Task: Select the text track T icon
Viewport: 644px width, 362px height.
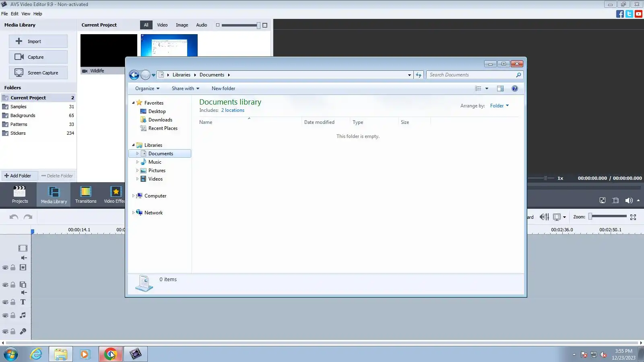Action: coord(23,302)
